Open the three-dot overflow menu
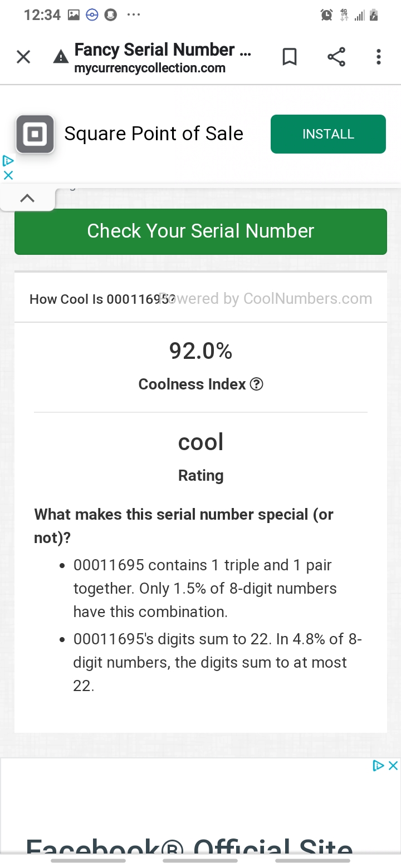 click(x=378, y=57)
